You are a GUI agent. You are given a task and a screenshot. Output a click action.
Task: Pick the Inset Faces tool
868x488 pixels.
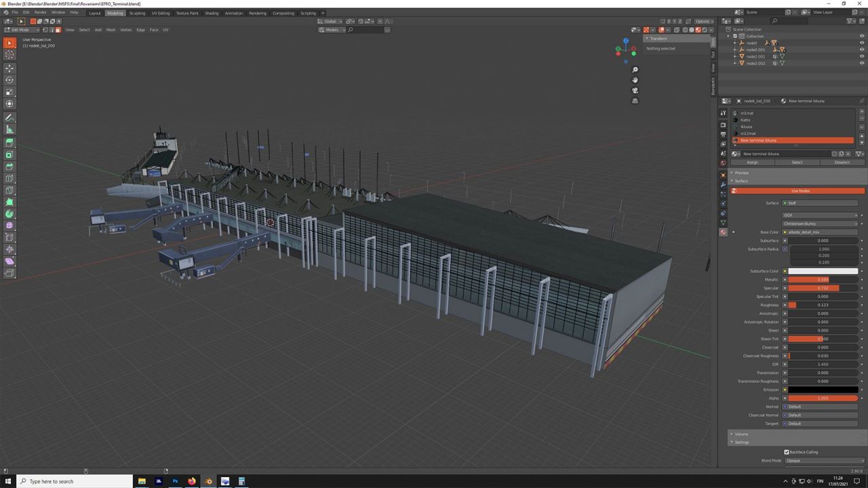point(9,155)
